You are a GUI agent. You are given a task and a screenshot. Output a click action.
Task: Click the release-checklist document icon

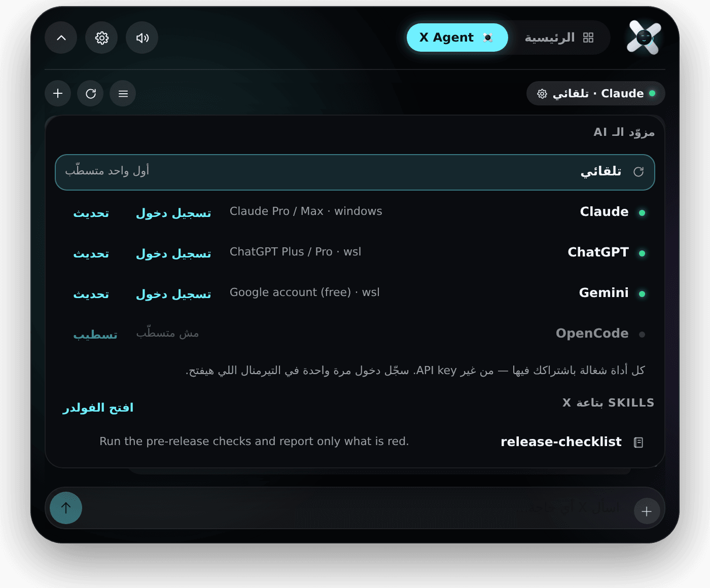pos(638,443)
